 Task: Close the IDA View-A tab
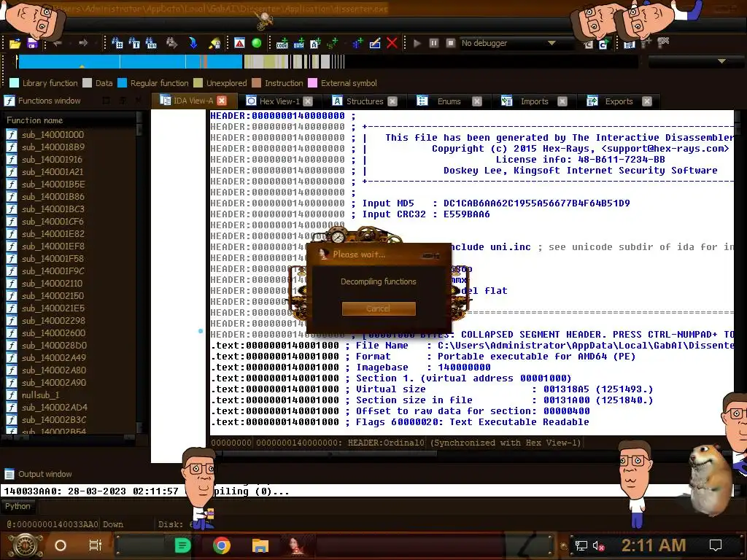coord(222,101)
